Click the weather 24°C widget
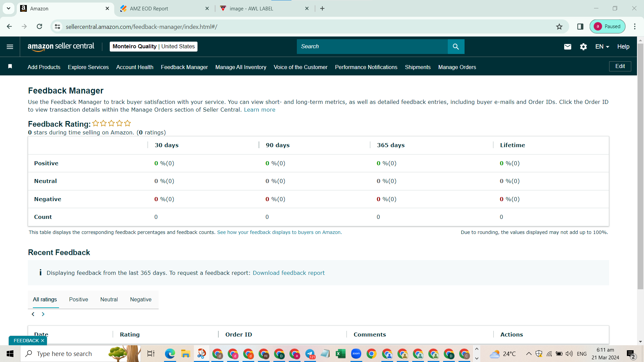This screenshot has height=362, width=644. tap(502, 354)
